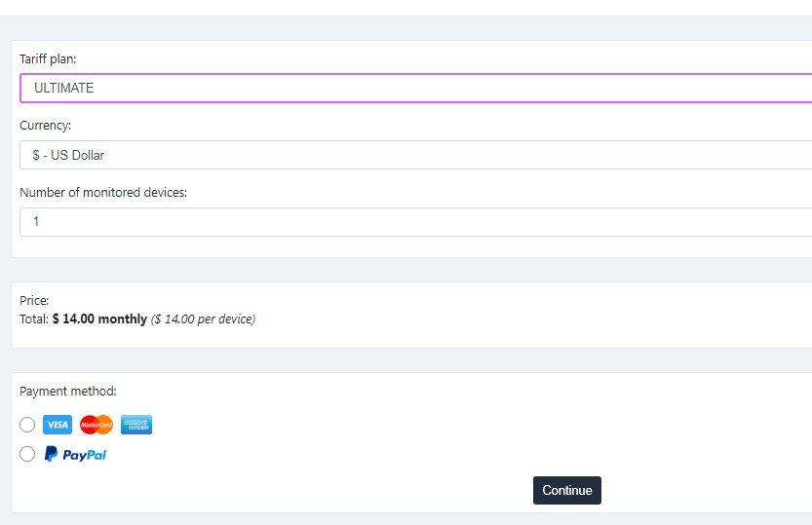Click the 'Price:' label

coord(34,301)
